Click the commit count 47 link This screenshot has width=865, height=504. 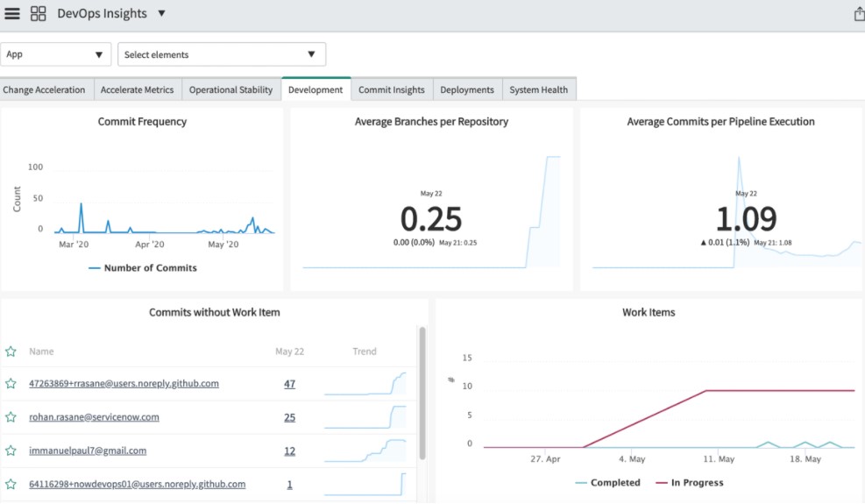pyautogui.click(x=289, y=384)
